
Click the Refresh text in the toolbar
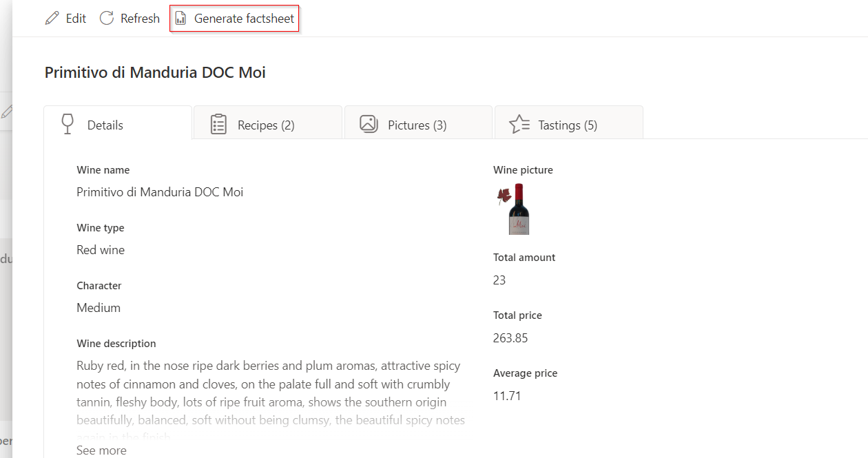click(140, 19)
